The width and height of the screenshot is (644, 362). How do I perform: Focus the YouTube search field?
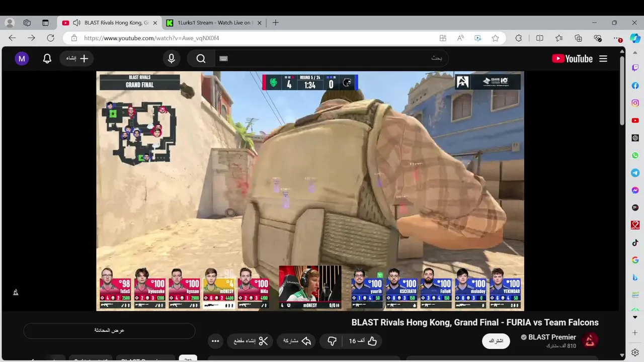tap(332, 58)
